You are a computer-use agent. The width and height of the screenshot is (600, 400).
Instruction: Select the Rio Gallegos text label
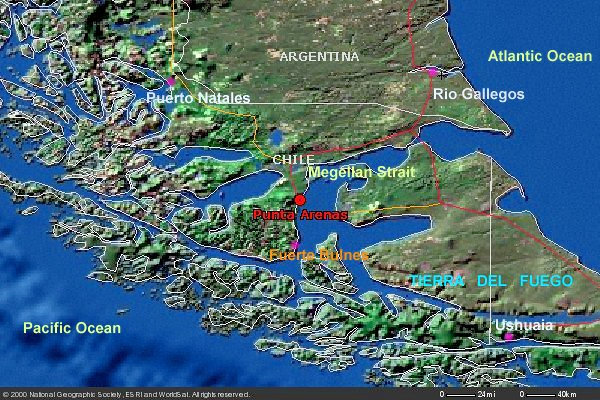478,94
